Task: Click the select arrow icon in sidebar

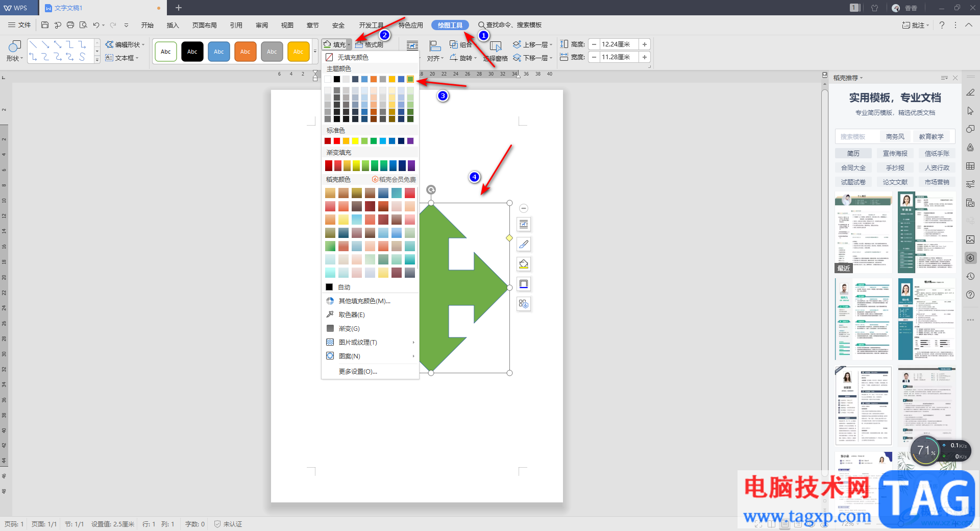Action: (970, 111)
